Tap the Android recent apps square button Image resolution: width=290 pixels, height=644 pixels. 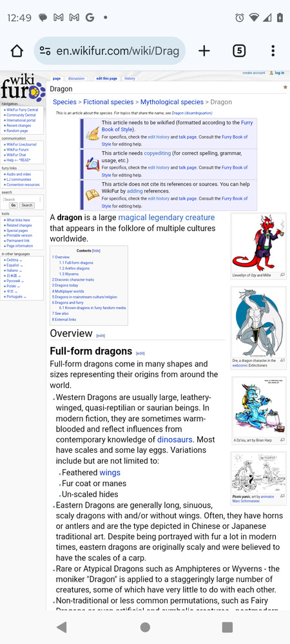[227, 627]
